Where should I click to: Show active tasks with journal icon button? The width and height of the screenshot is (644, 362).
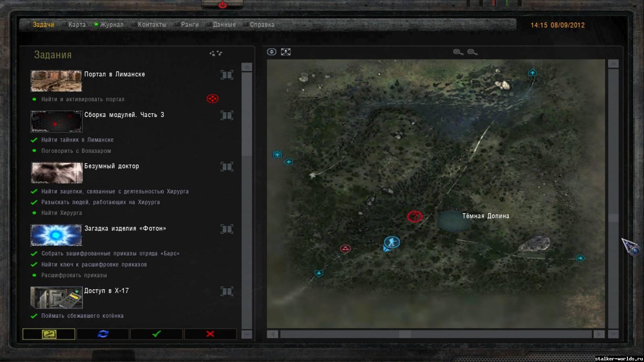(x=49, y=334)
